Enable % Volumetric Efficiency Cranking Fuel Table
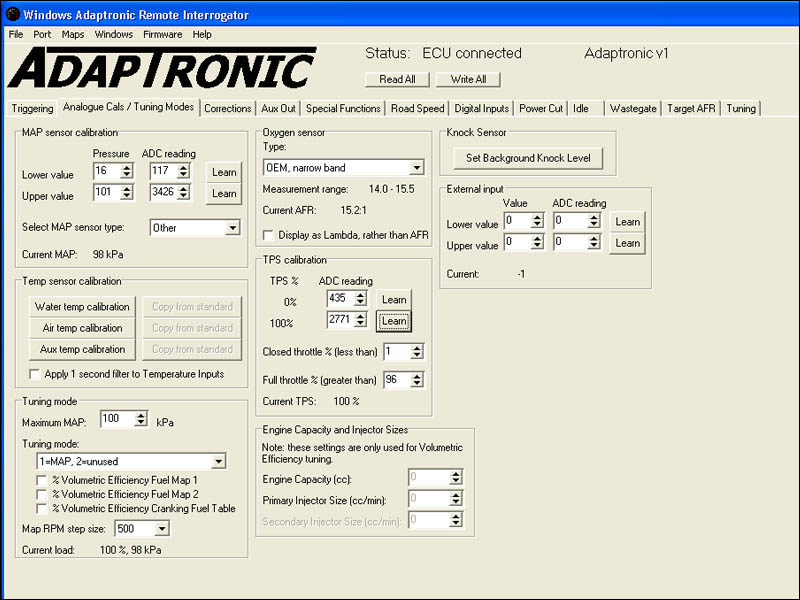The height and width of the screenshot is (600, 800). 41,509
